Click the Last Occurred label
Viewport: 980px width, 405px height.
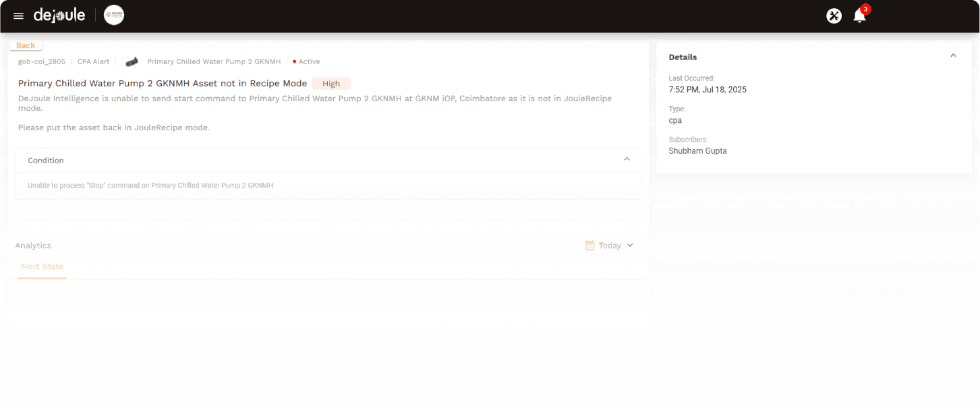pos(691,78)
